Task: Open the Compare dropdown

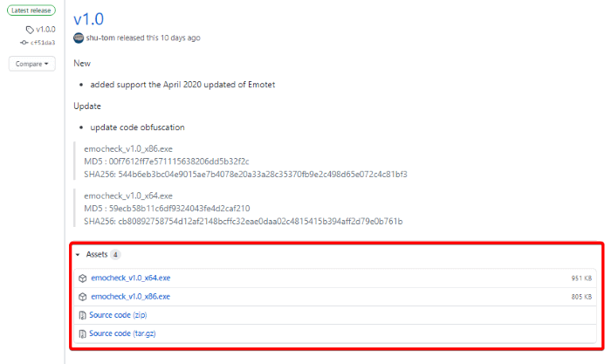Action: tap(32, 64)
